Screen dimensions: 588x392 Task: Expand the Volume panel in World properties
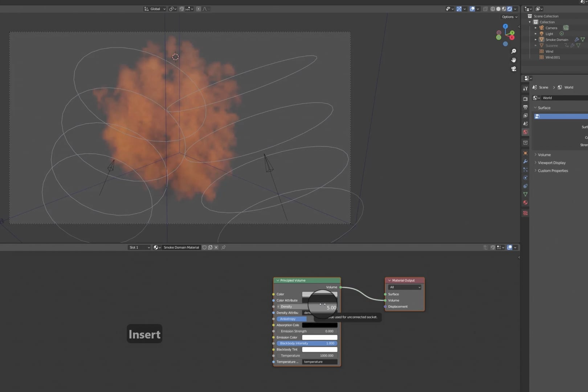tap(544, 155)
